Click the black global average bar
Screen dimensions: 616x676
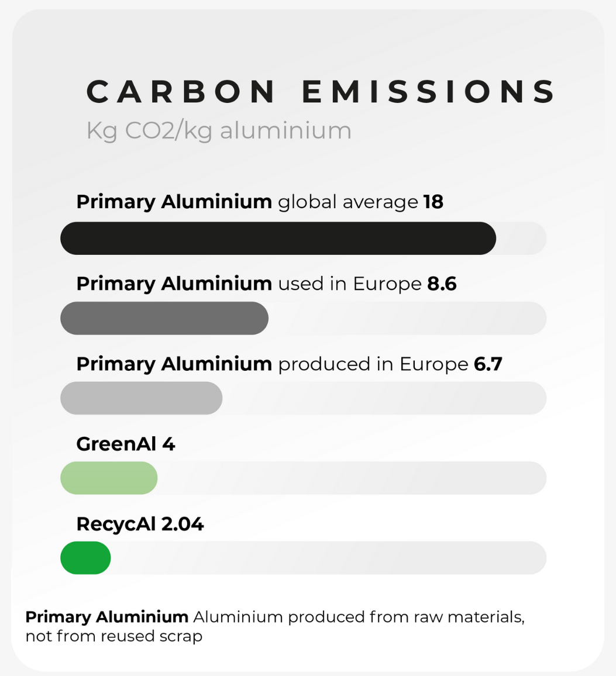pos(278,239)
